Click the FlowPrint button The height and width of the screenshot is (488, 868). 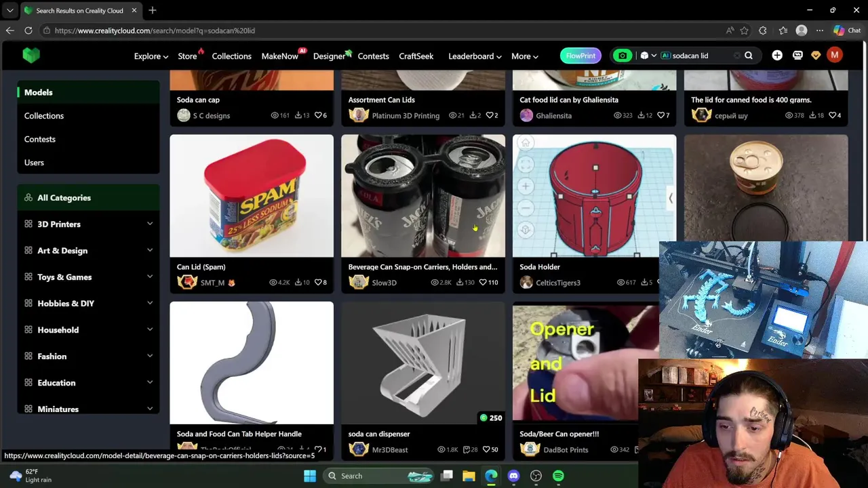[x=580, y=56]
